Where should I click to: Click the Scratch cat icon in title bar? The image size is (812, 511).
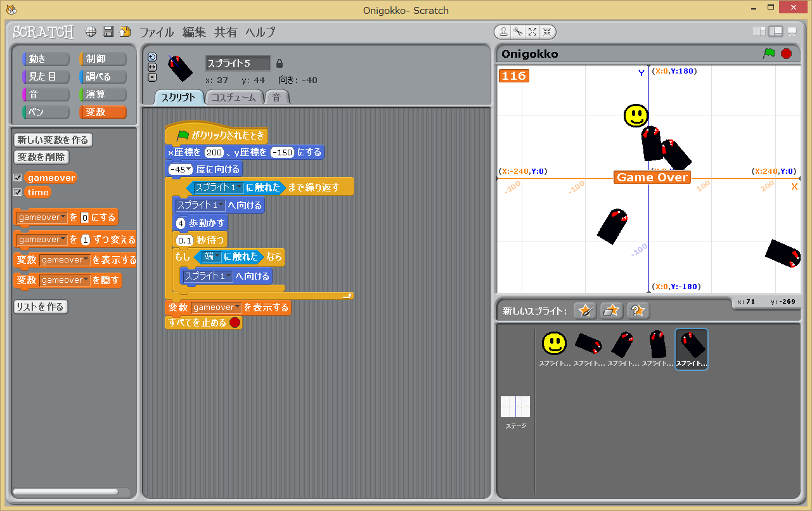(x=11, y=10)
